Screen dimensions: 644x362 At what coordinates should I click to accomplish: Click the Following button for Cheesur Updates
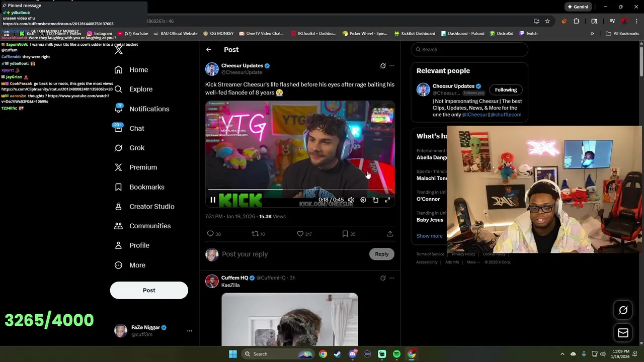(506, 90)
